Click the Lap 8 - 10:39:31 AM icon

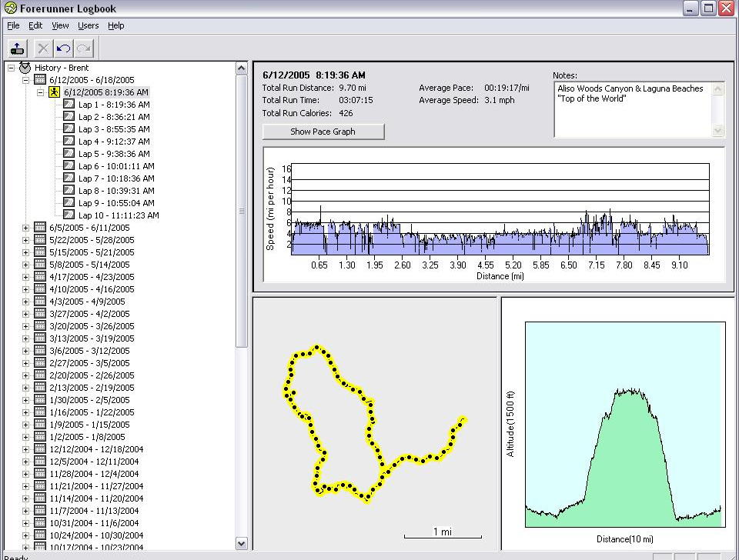pos(69,190)
